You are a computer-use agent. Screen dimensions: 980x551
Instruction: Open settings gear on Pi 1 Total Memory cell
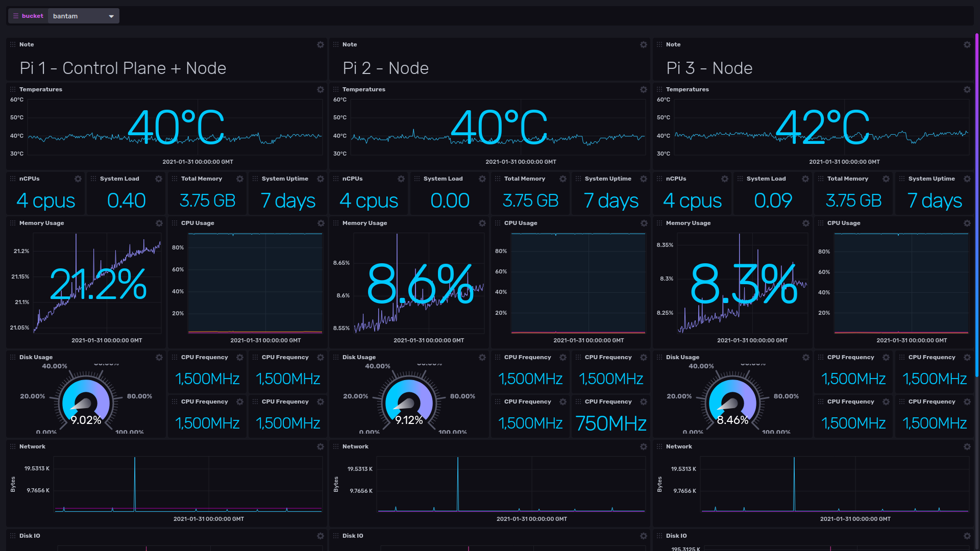(239, 179)
